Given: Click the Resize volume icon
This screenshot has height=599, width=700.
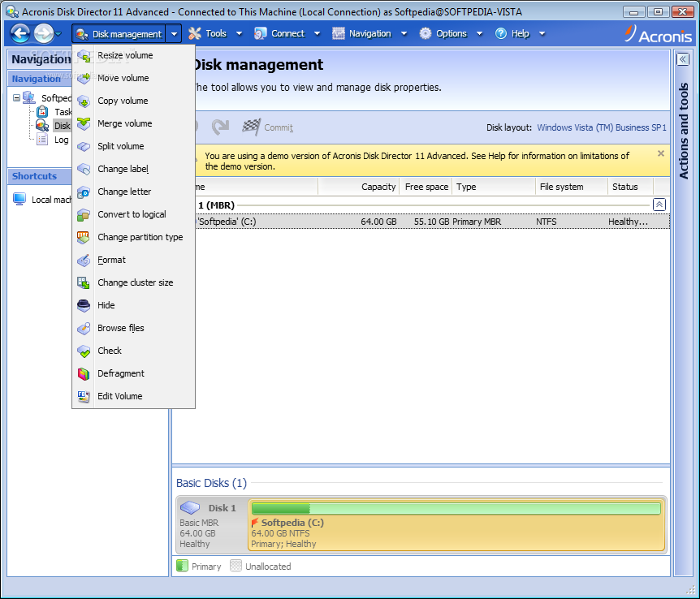Looking at the screenshot, I should coord(84,56).
